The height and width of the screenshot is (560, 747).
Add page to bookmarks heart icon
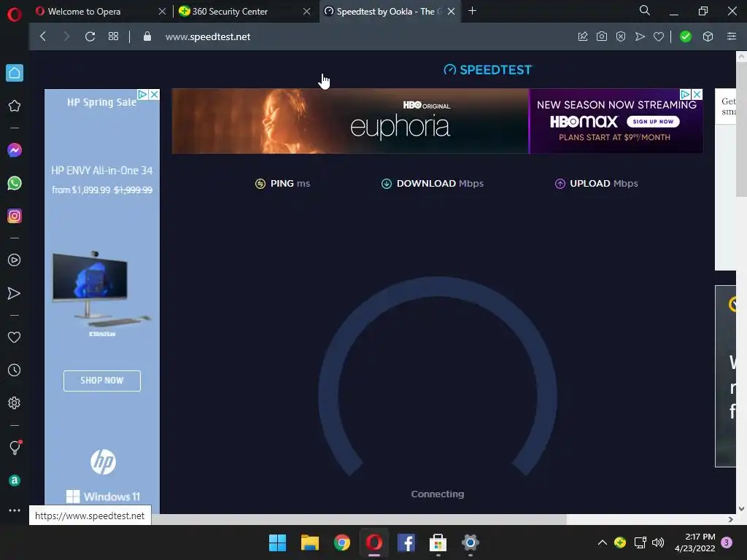coord(659,36)
